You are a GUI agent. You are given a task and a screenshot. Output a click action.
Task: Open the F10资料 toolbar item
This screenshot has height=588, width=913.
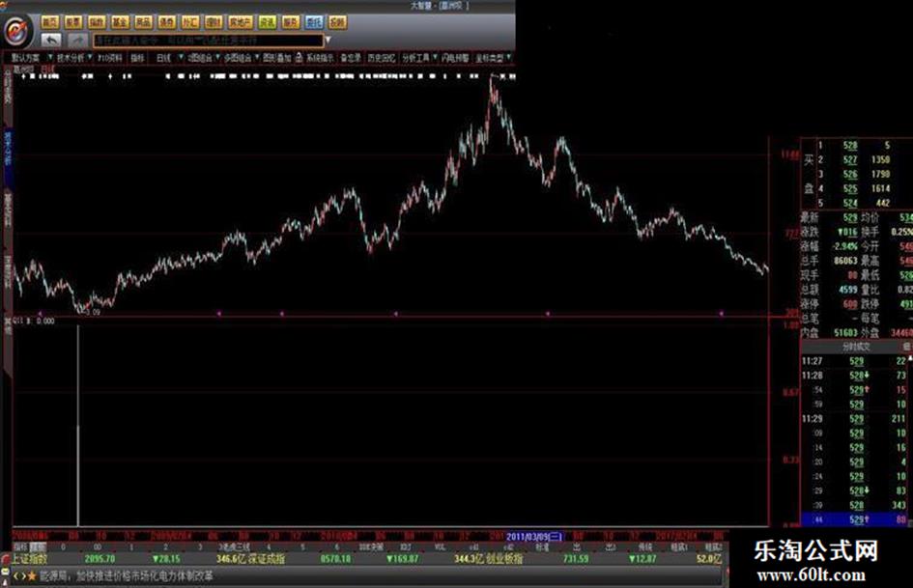click(x=109, y=58)
